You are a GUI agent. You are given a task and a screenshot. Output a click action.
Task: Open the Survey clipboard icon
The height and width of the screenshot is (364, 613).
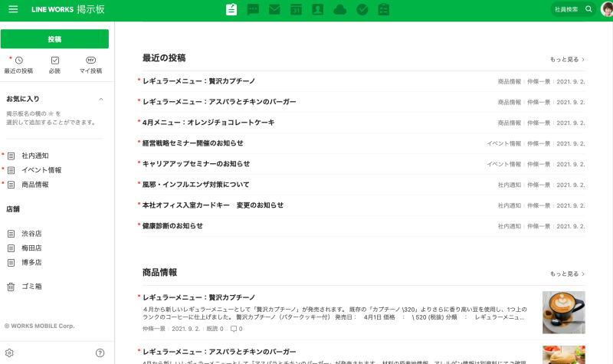coord(384,9)
